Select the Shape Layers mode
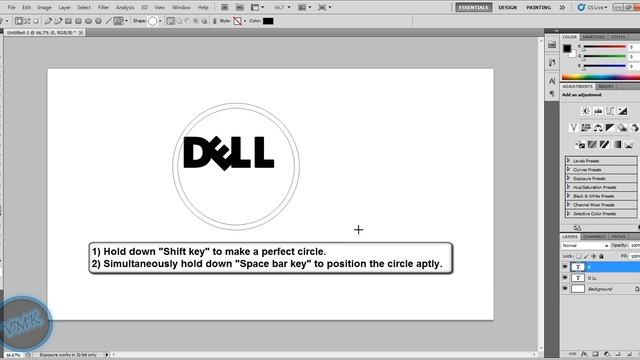Viewport: 640px width, 360px height. pos(19,21)
